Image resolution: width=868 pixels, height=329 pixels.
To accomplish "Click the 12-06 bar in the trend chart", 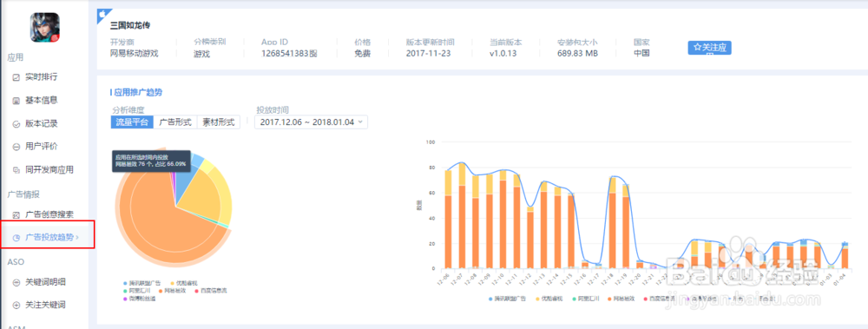I will (448, 220).
